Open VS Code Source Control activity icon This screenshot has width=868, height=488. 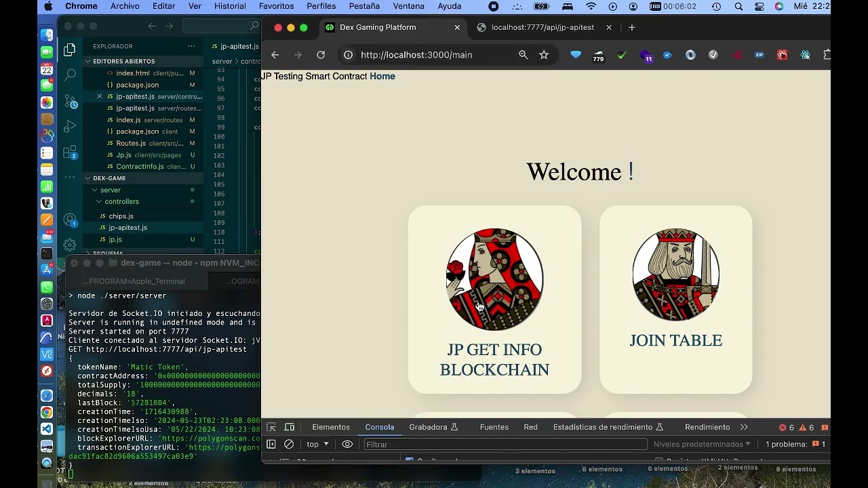[71, 102]
